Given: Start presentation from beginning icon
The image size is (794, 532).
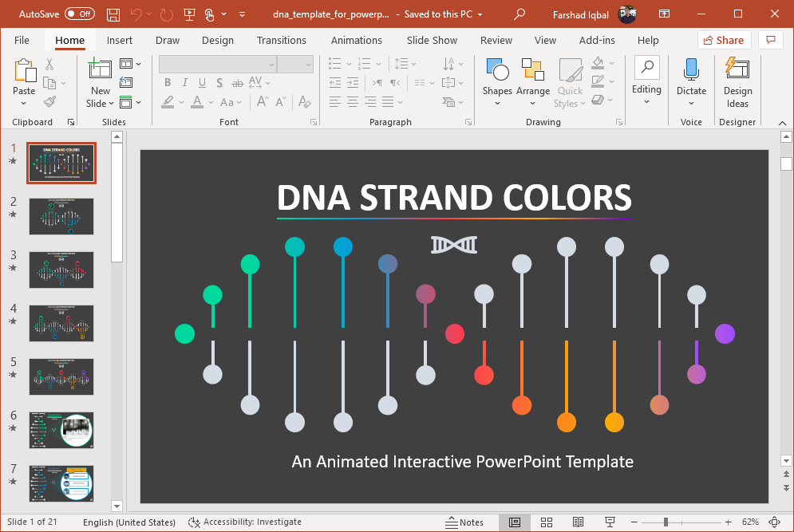Looking at the screenshot, I should coord(189,14).
